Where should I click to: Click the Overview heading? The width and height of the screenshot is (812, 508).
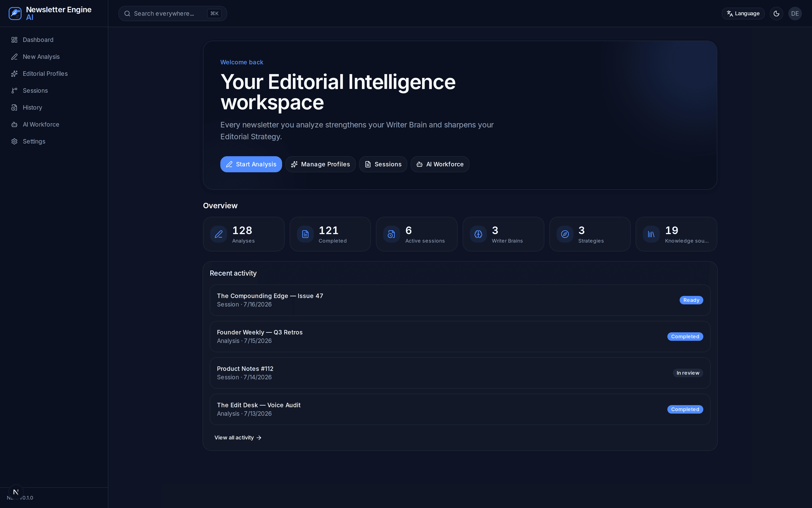(220, 206)
